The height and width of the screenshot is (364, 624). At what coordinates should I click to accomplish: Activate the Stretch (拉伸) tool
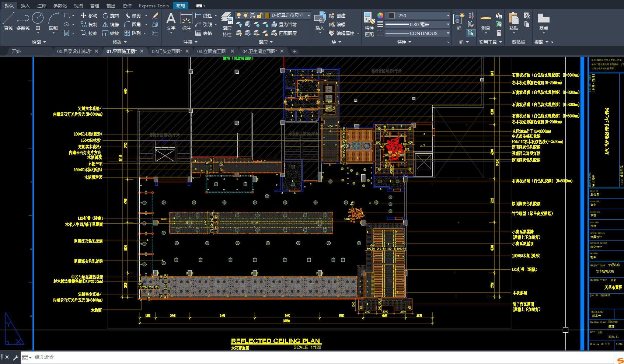89,33
